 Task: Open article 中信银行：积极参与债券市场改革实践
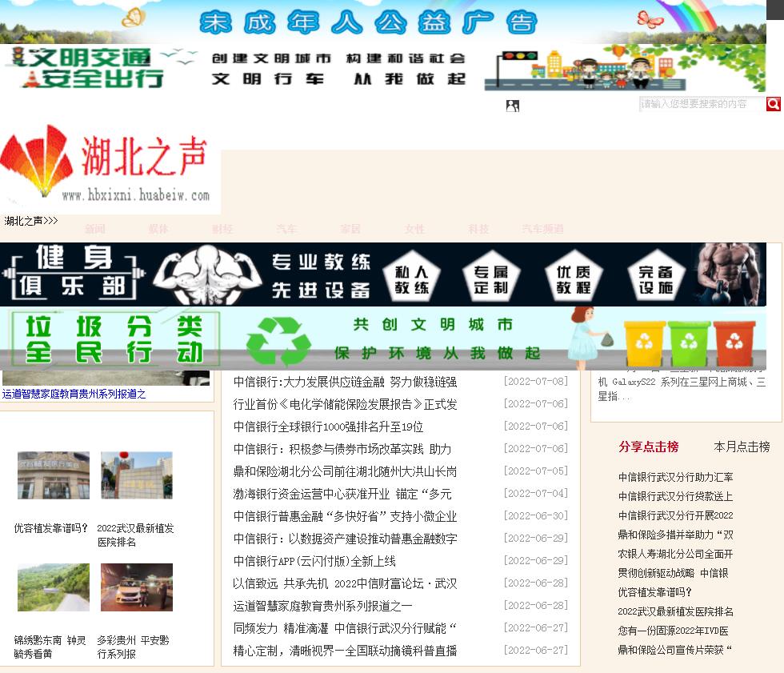click(342, 449)
